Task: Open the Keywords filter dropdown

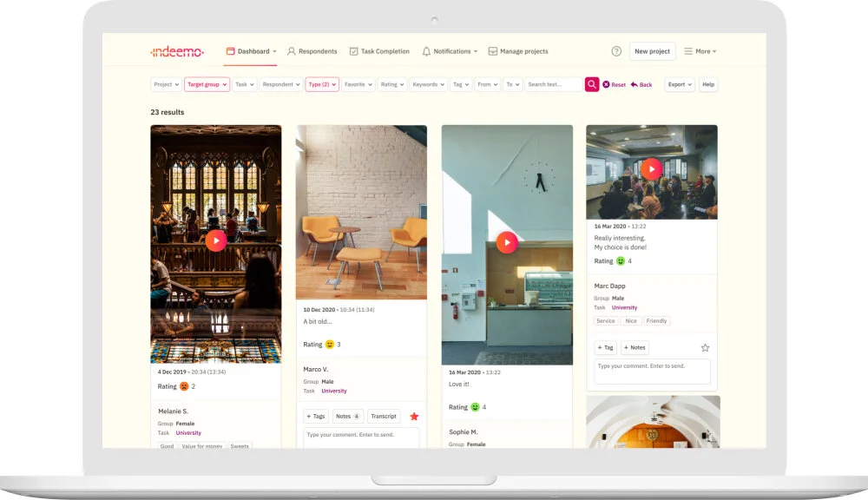Action: (x=428, y=85)
